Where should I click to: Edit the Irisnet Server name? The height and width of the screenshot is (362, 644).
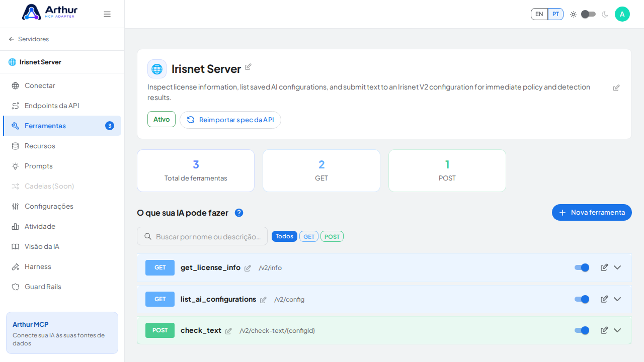[x=248, y=67]
